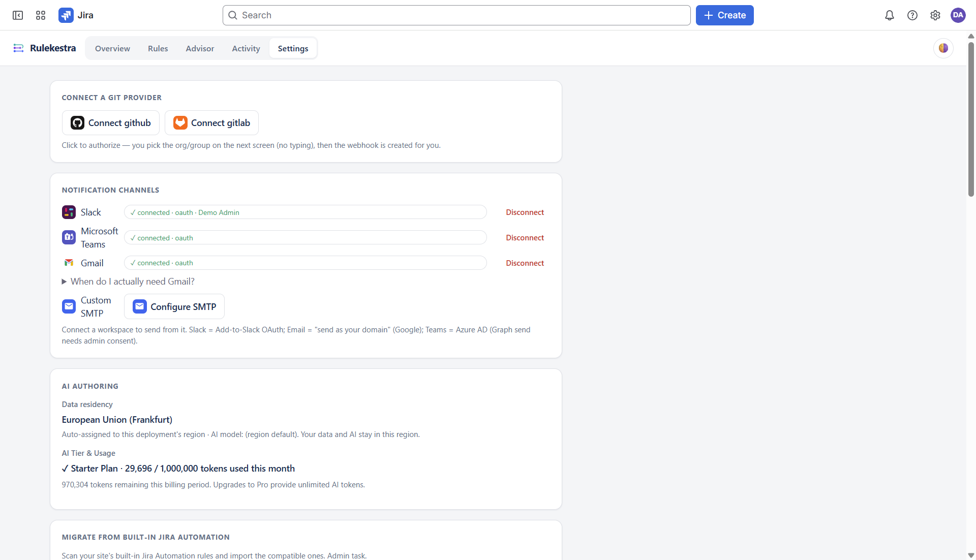Connect GitLab provider
This screenshot has width=976, height=560.
coord(211,123)
